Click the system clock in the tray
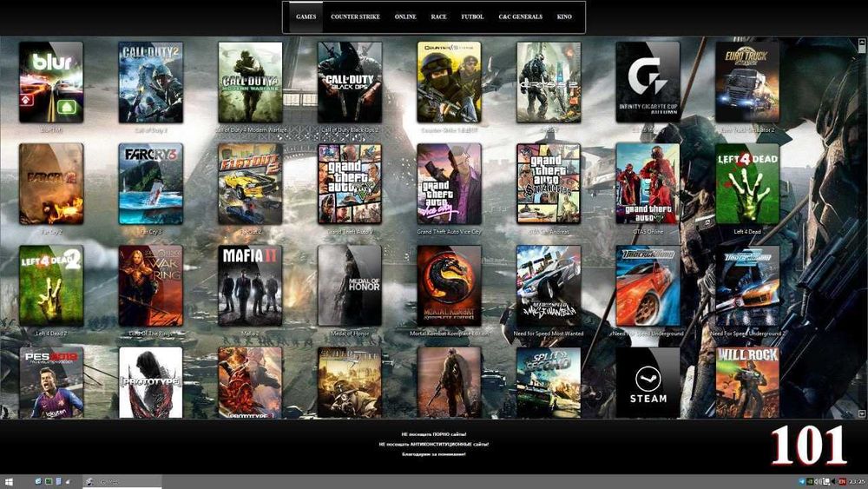The height and width of the screenshot is (489, 868). [857, 482]
